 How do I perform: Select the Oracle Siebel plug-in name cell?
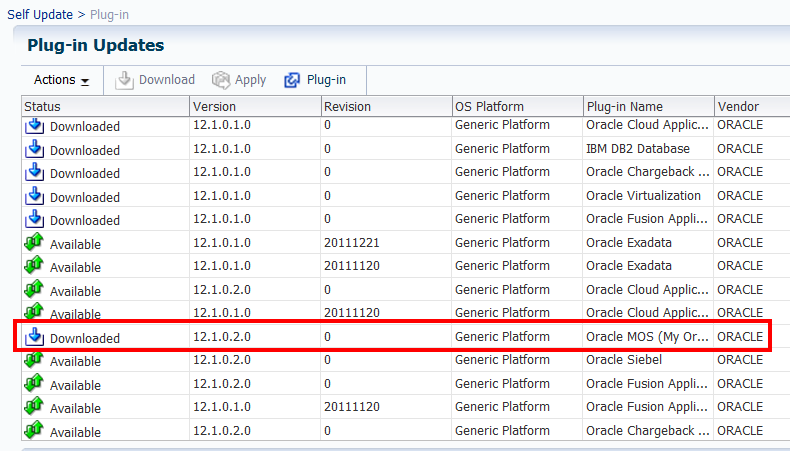tap(624, 360)
